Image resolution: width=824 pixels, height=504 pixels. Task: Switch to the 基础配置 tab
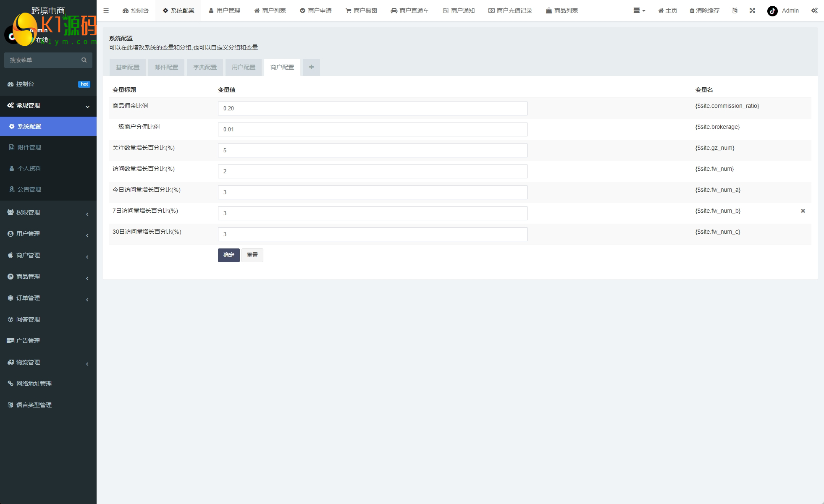point(128,67)
